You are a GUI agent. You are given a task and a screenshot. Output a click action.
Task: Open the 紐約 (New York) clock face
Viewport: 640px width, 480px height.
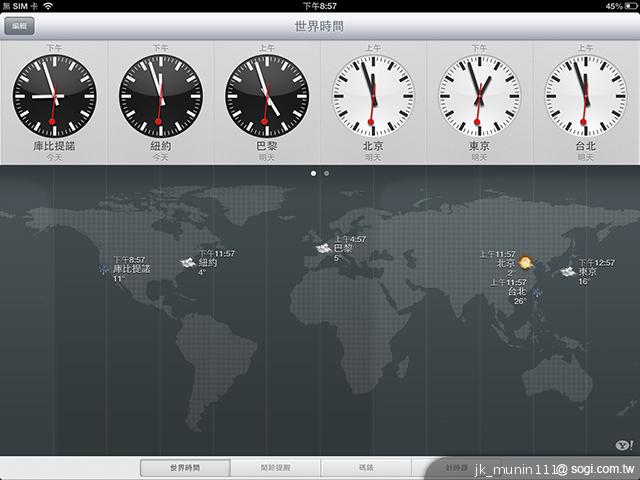(161, 96)
